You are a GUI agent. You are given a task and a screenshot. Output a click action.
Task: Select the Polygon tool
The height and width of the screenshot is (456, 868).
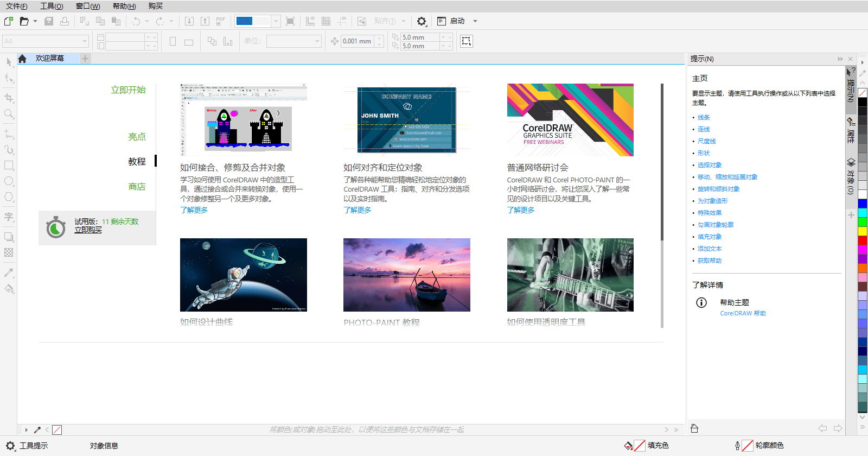[9, 197]
